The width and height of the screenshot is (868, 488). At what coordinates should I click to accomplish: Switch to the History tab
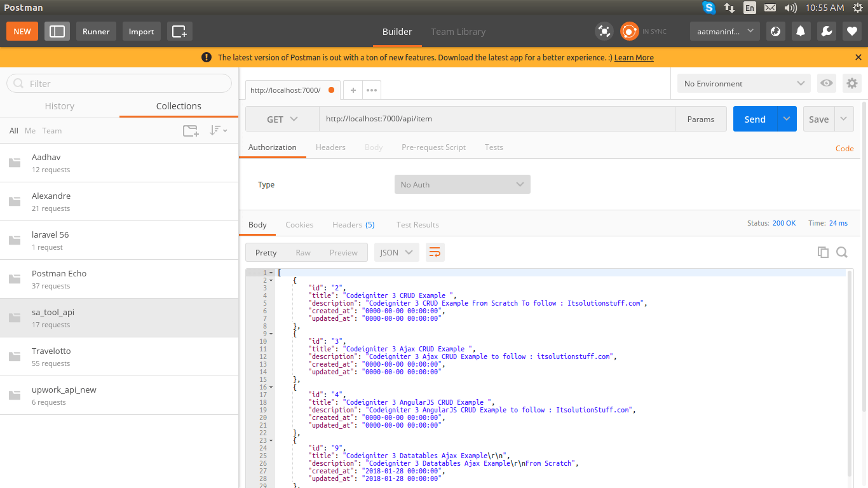click(60, 106)
